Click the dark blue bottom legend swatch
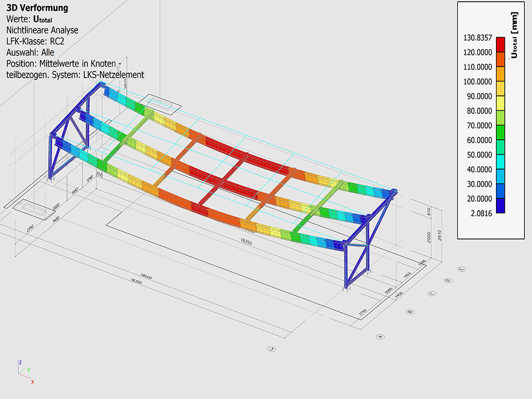 (x=500, y=206)
